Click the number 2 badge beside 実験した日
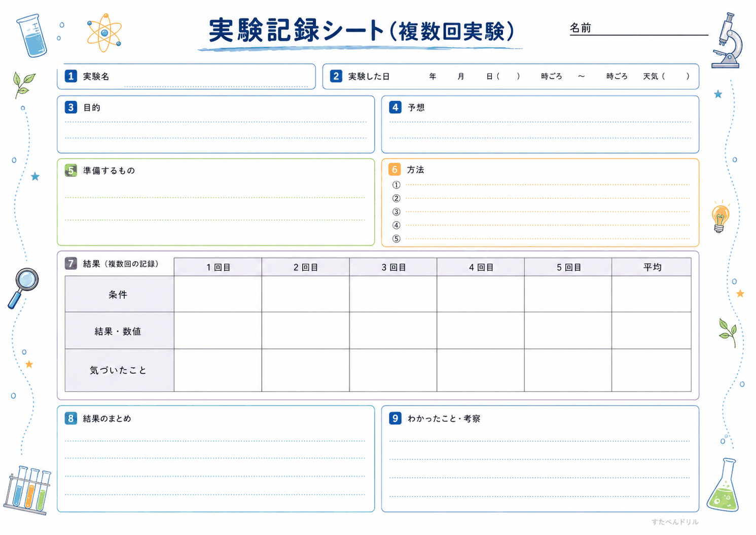 pos(336,76)
